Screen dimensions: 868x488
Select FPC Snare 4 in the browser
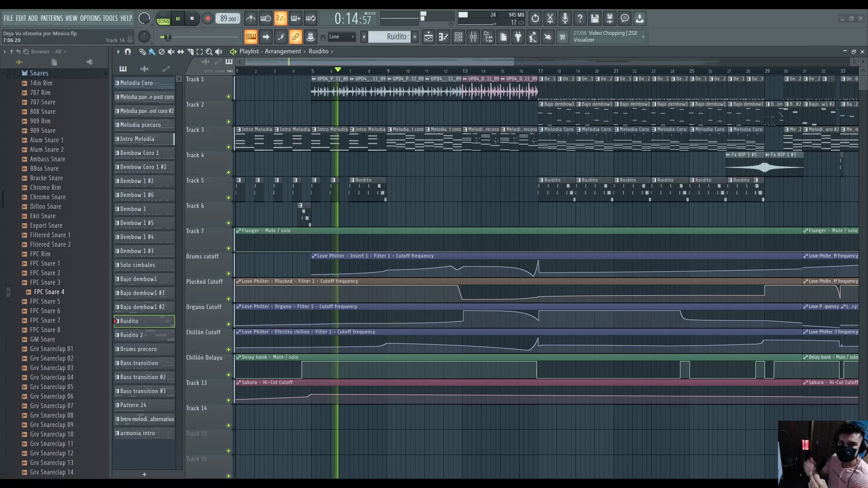pos(48,291)
